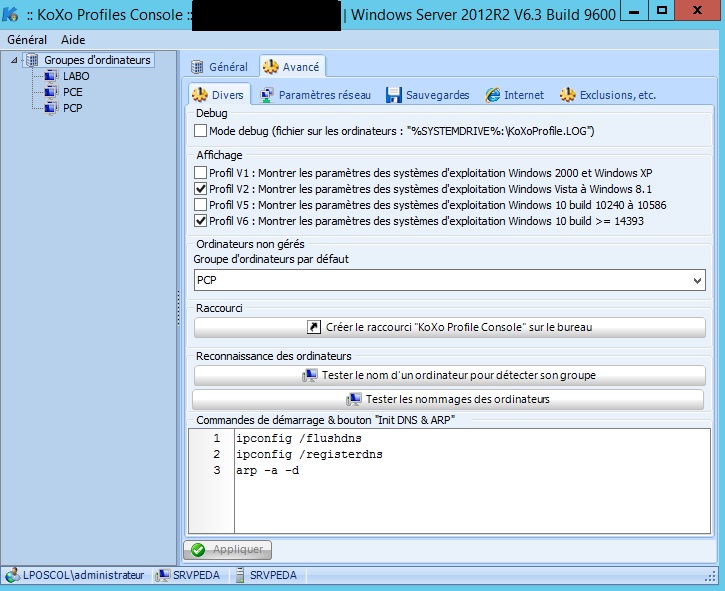
Task: Open the Paramètres réseau sub-tab
Action: 316,95
